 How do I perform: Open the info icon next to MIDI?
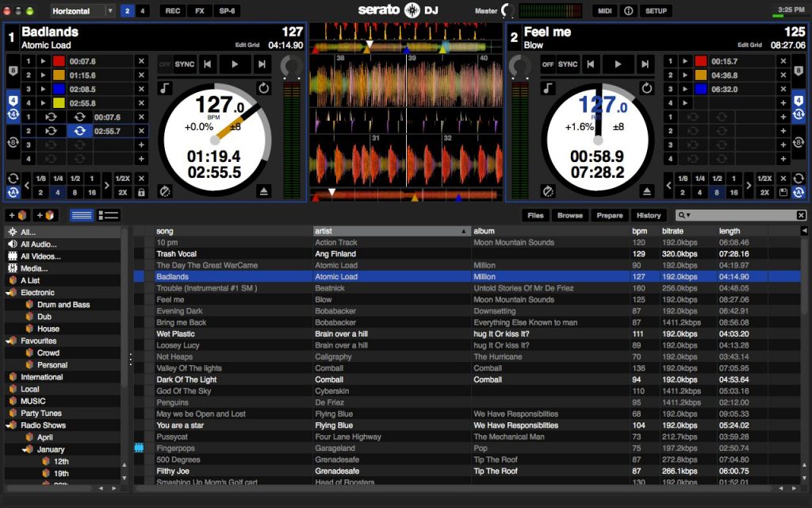point(629,11)
